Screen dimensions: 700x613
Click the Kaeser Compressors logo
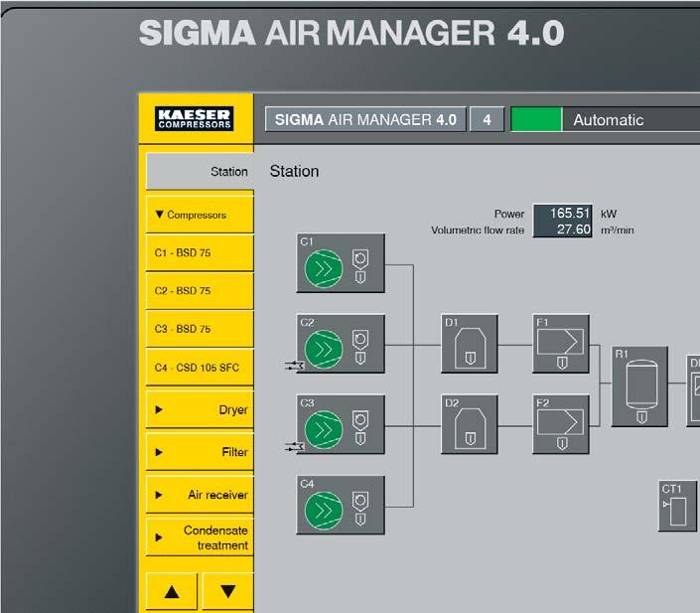point(195,118)
